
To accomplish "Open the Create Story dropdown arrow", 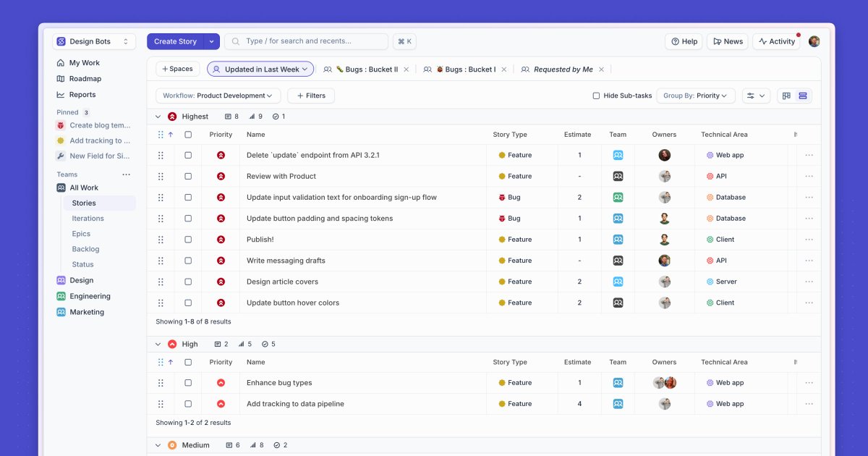I will click(x=212, y=41).
